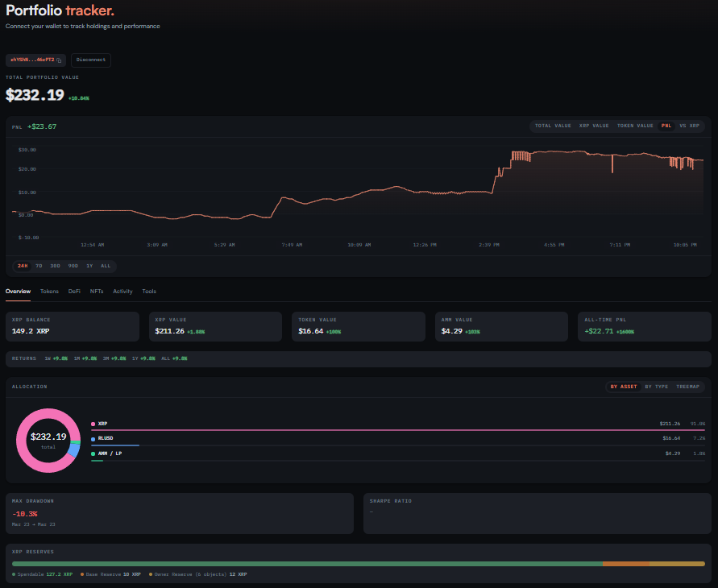The height and width of the screenshot is (588, 718).
Task: Select the ALL time range
Action: point(106,266)
